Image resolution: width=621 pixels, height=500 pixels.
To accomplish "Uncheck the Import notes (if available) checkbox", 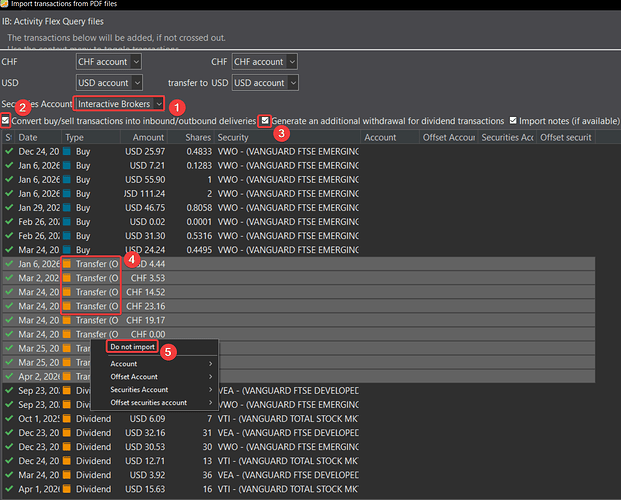I will tap(513, 121).
